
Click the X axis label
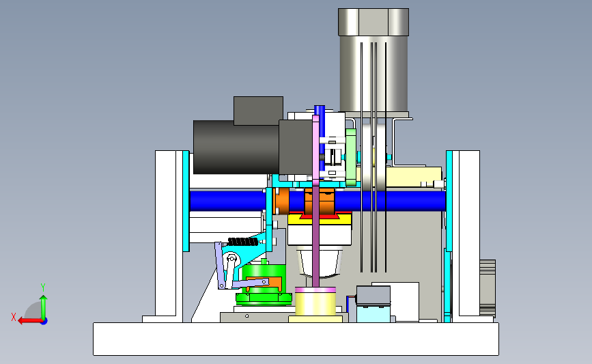[14, 317]
